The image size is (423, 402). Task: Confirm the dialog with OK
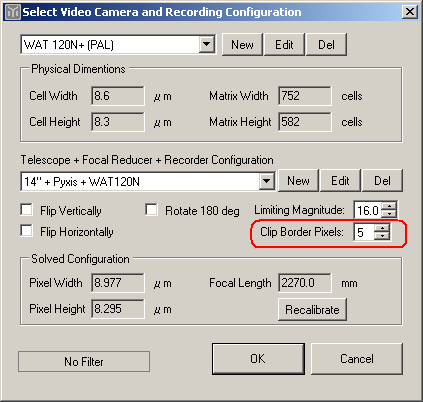pyautogui.click(x=258, y=359)
